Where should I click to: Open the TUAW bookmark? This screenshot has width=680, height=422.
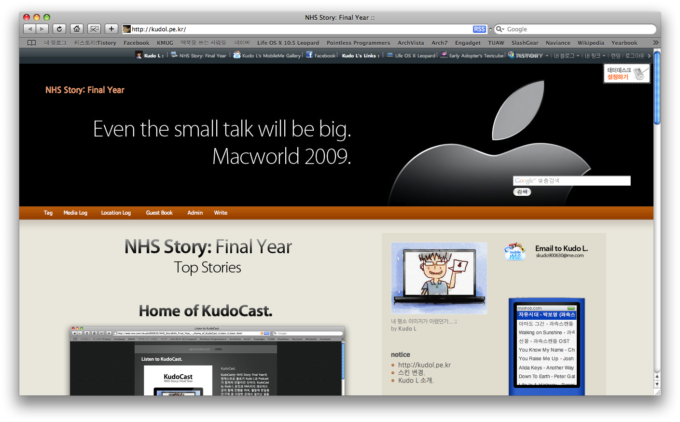click(496, 43)
